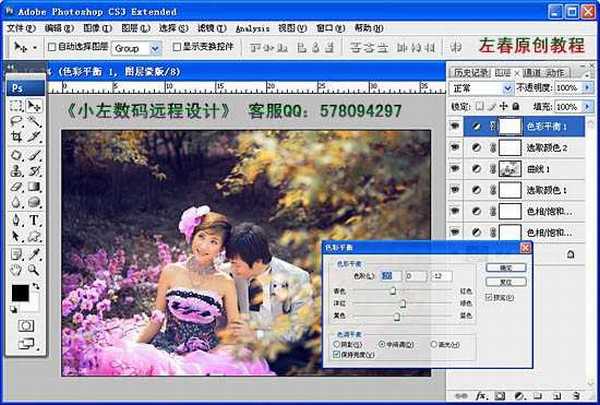Image resolution: width=600 pixels, height=405 pixels.
Task: Toggle the Preview checkbox in dialog
Action: pyautogui.click(x=487, y=297)
